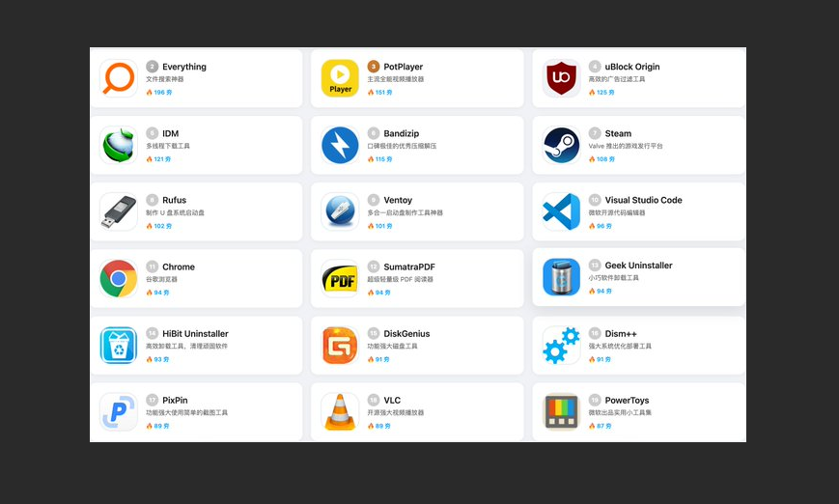Viewport: 839px width, 504px height.
Task: Click the 93 分 score under HiBit Uninstaller
Action: (157, 359)
